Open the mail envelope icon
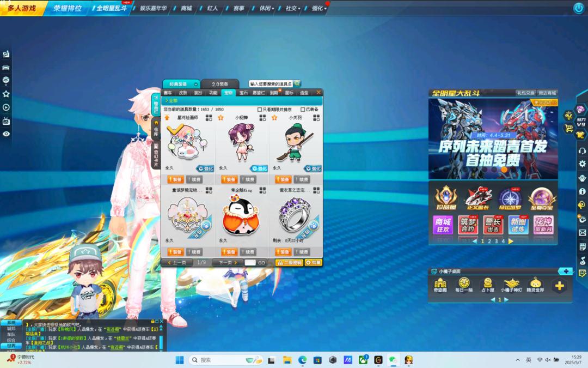The width and height of the screenshot is (588, 368). (x=582, y=233)
